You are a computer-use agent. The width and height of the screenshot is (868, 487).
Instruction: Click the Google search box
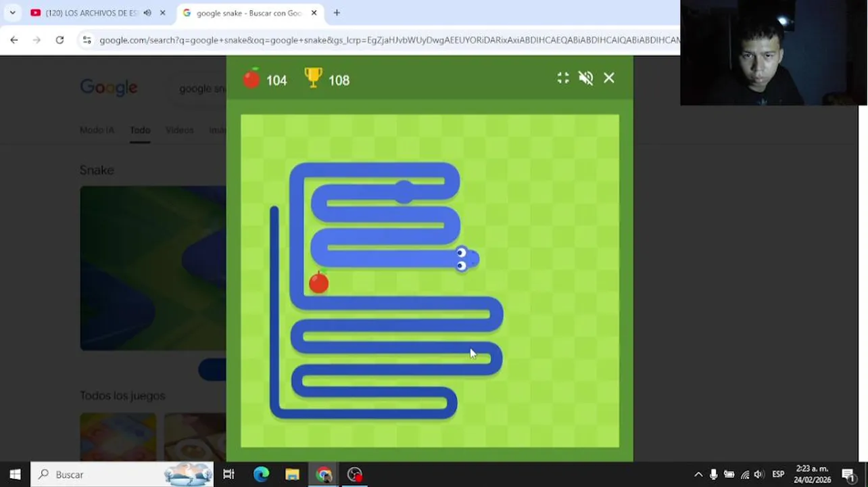click(x=198, y=89)
